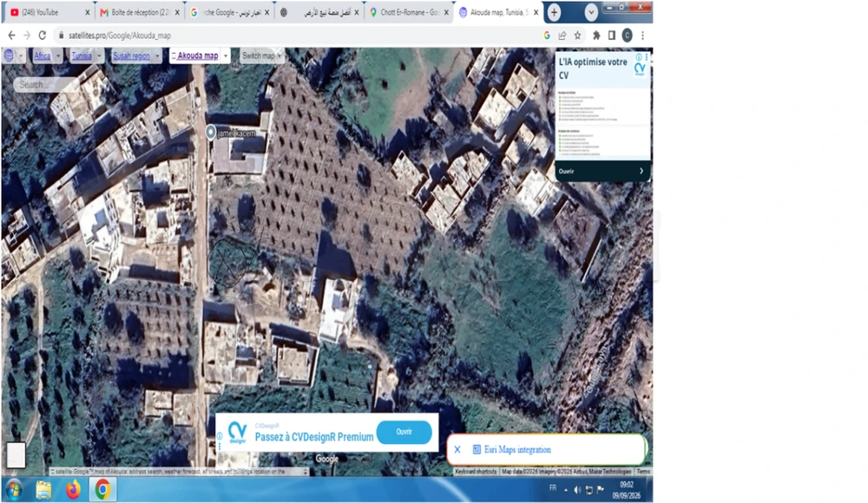868x503 pixels.
Task: Open a new tab with the plus button
Action: tap(554, 12)
